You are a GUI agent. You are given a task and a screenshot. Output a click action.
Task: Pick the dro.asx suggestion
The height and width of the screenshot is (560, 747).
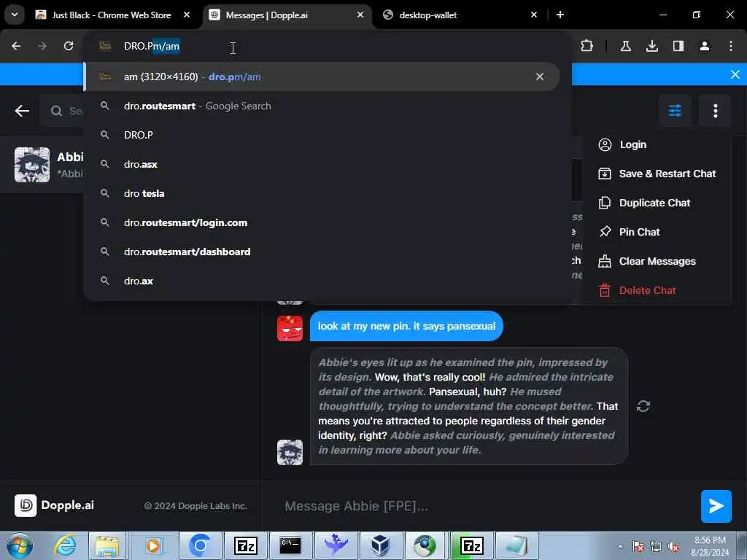pos(321,164)
